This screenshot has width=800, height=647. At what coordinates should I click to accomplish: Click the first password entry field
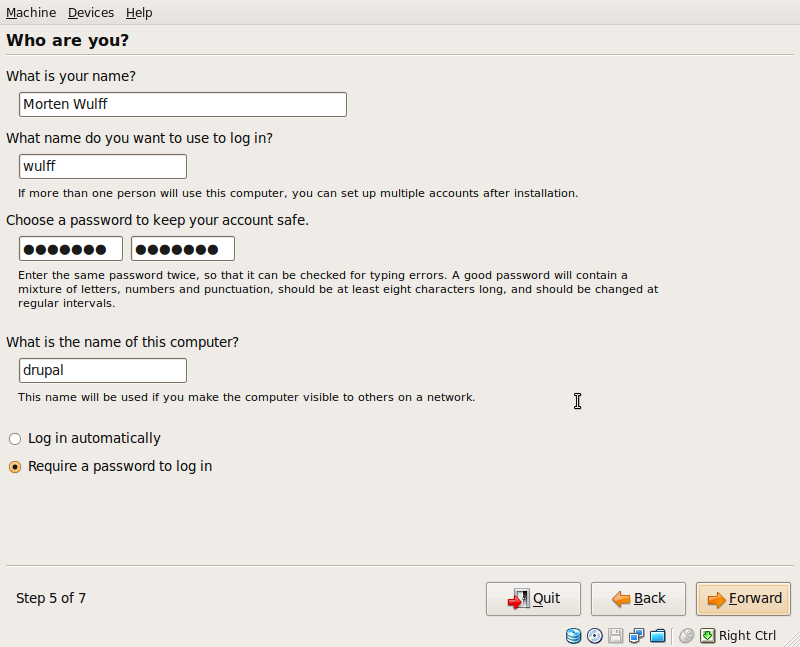[71, 248]
